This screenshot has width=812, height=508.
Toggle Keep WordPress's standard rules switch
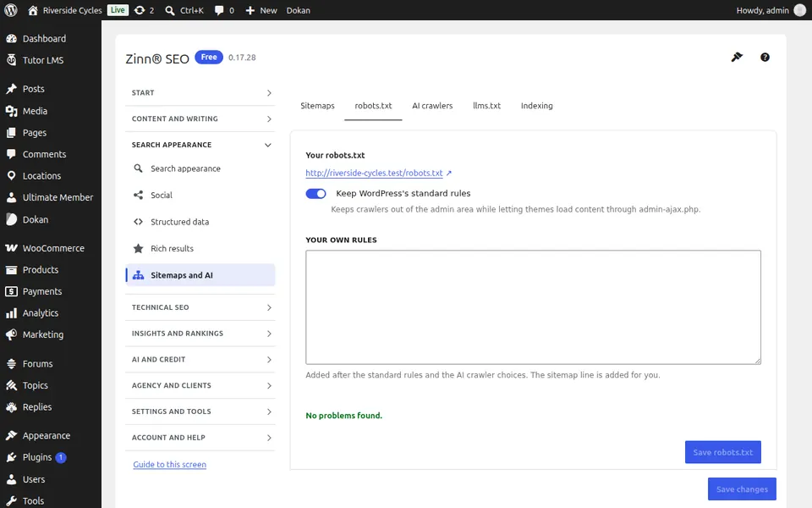pos(315,193)
